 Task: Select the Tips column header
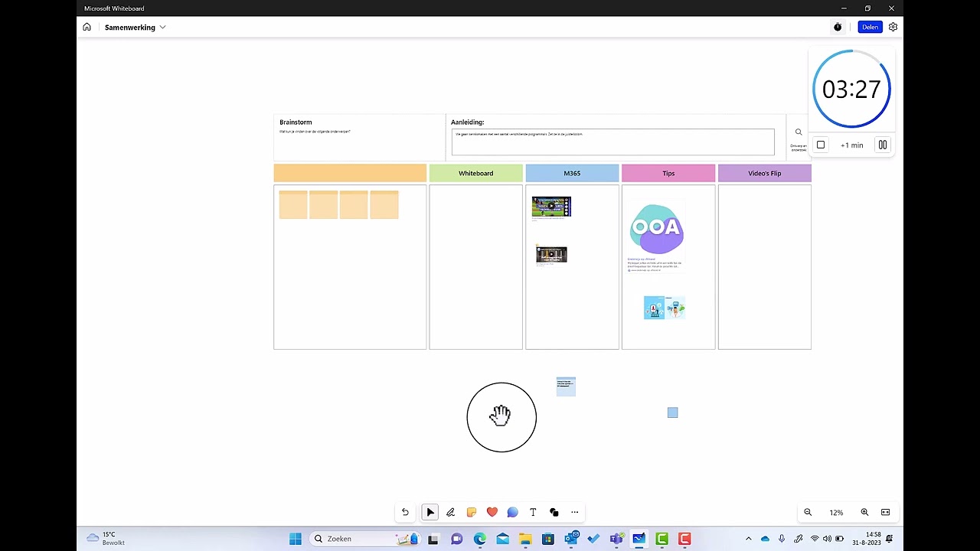pos(668,173)
